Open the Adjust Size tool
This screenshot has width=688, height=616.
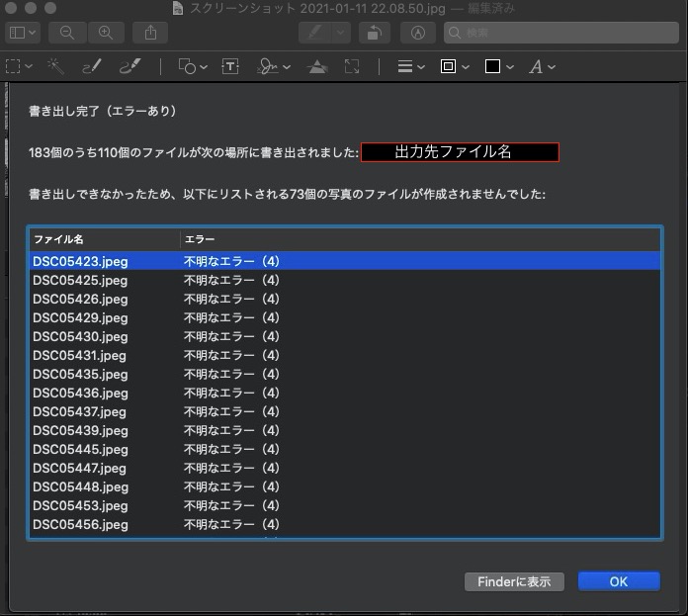point(352,66)
